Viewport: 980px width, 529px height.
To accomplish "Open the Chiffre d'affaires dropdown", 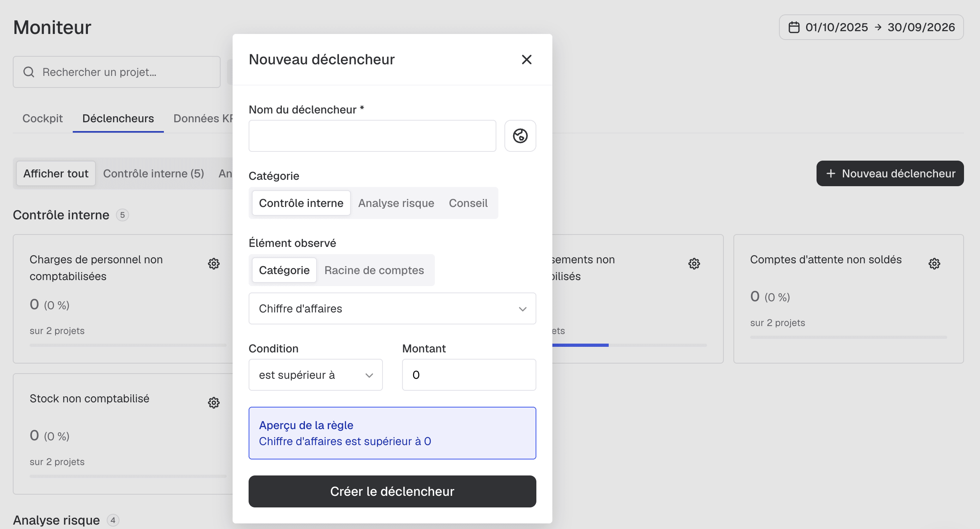I will 392,308.
